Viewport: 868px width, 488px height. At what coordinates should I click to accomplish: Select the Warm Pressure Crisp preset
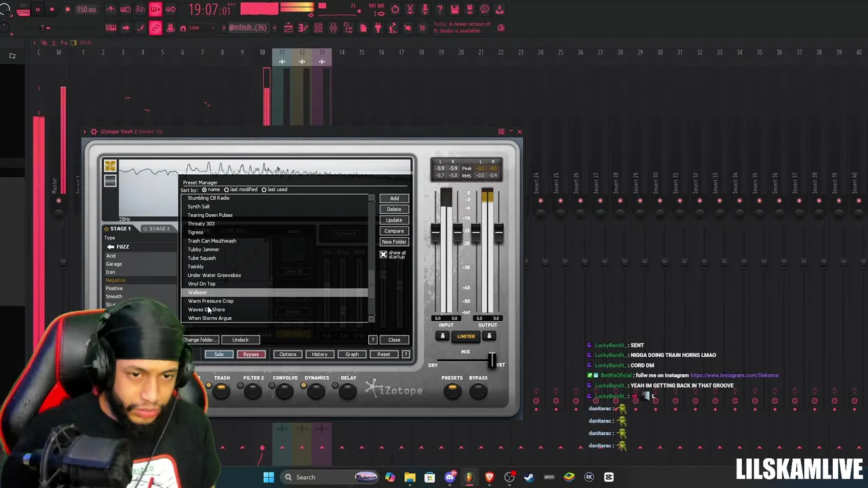pyautogui.click(x=275, y=301)
